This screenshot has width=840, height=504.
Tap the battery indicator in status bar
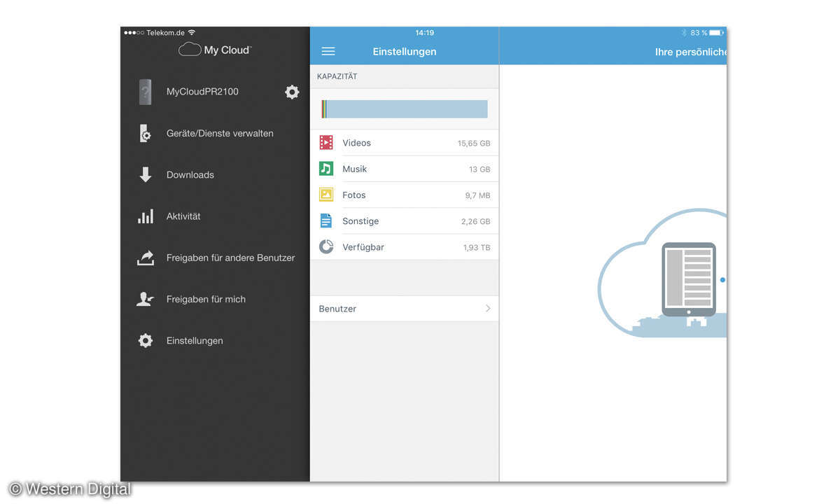click(715, 33)
